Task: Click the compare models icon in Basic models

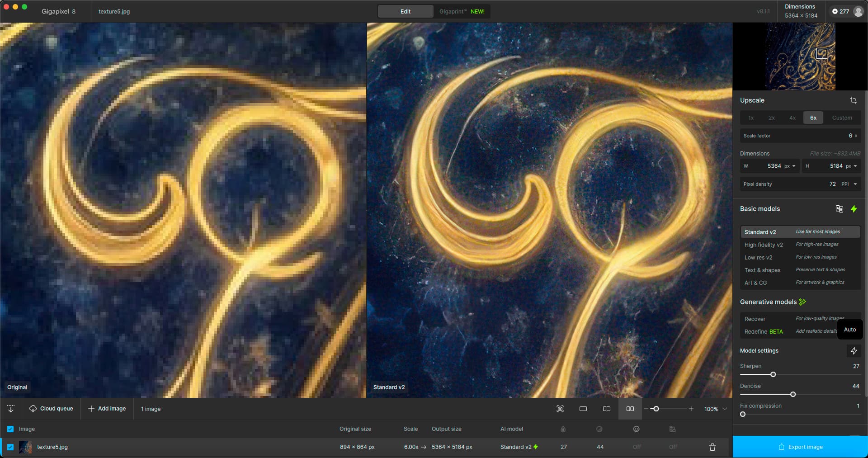Action: click(x=839, y=209)
